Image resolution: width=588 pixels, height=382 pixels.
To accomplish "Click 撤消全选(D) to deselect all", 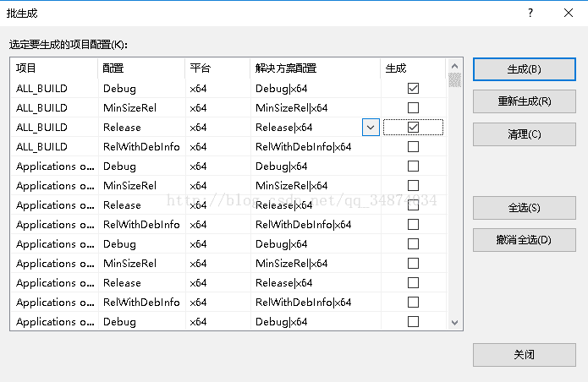I will coord(525,240).
